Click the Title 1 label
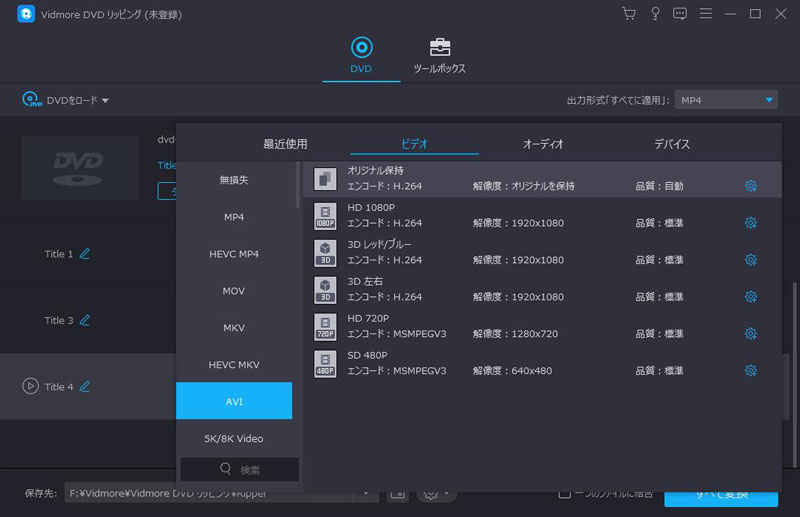The height and width of the screenshot is (517, 800). pos(59,254)
